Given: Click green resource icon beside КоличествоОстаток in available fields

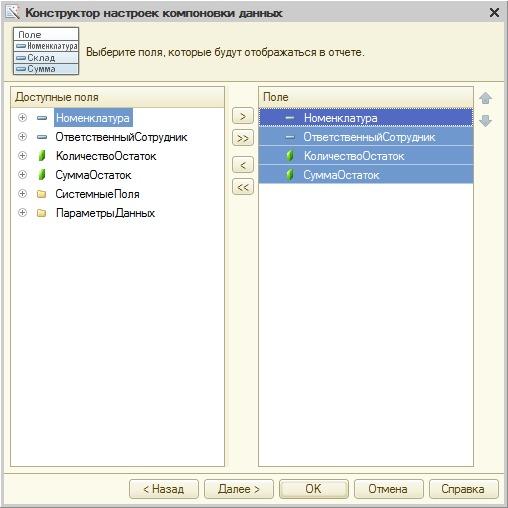Looking at the screenshot, I should click(x=42, y=156).
